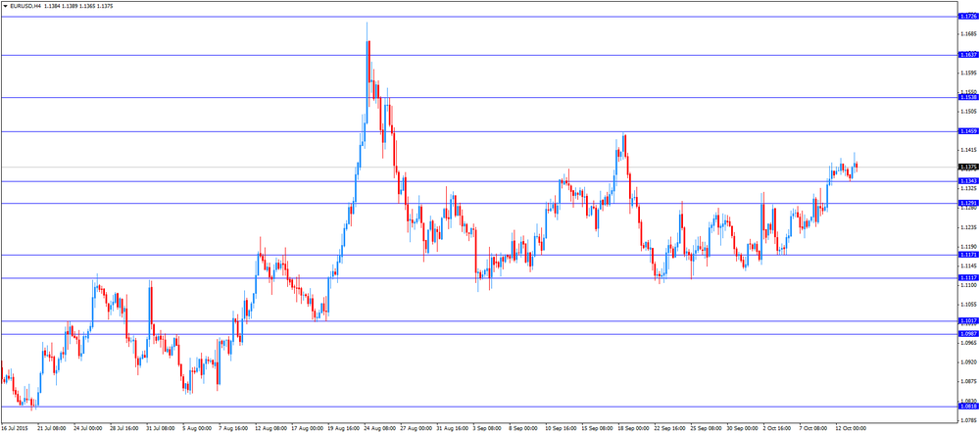Click the 1.0920 axis scale value
Screen dimensions: 980x433
[967, 362]
